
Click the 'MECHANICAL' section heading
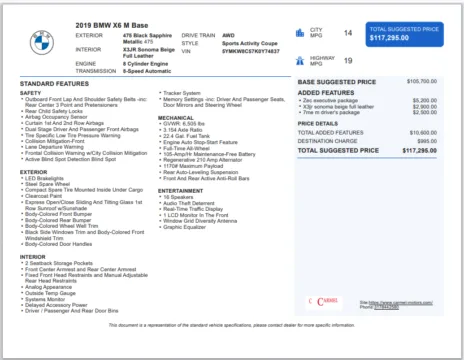click(176, 118)
